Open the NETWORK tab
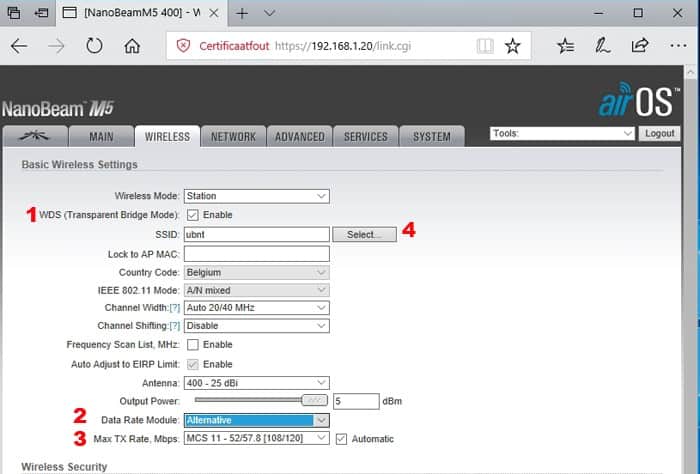Image resolution: width=700 pixels, height=474 pixels. tap(233, 137)
